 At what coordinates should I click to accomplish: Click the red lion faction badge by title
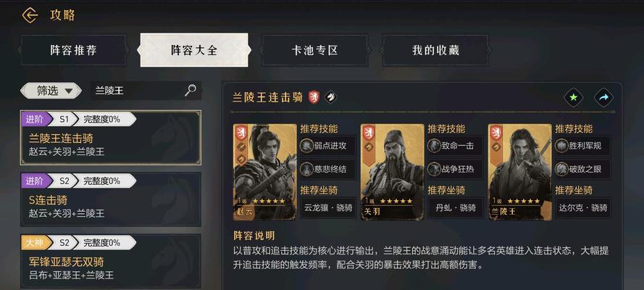314,97
